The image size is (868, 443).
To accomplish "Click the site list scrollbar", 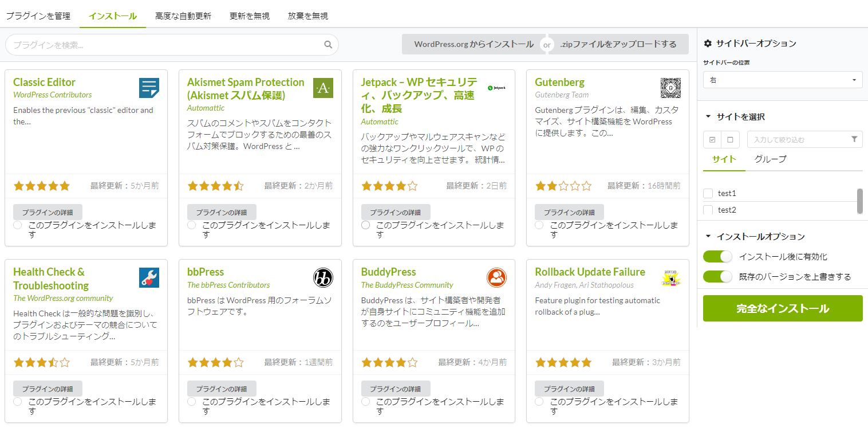I will [x=859, y=201].
